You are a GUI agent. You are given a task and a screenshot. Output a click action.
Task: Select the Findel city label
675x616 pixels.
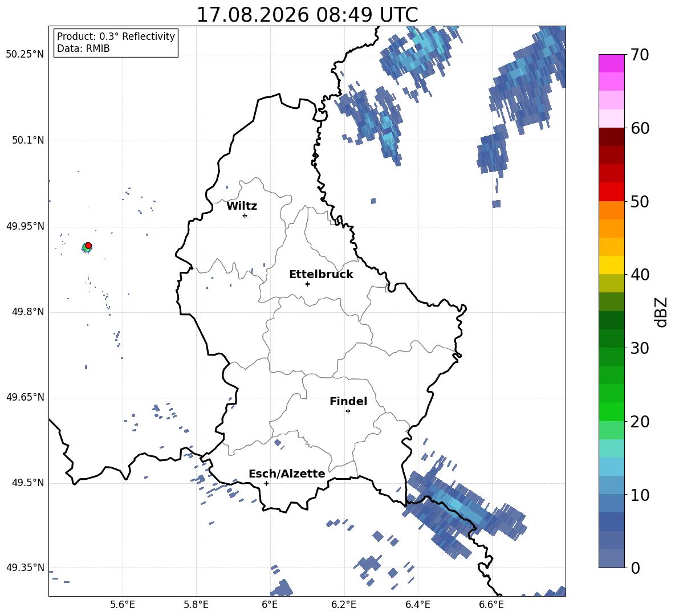[x=348, y=401]
